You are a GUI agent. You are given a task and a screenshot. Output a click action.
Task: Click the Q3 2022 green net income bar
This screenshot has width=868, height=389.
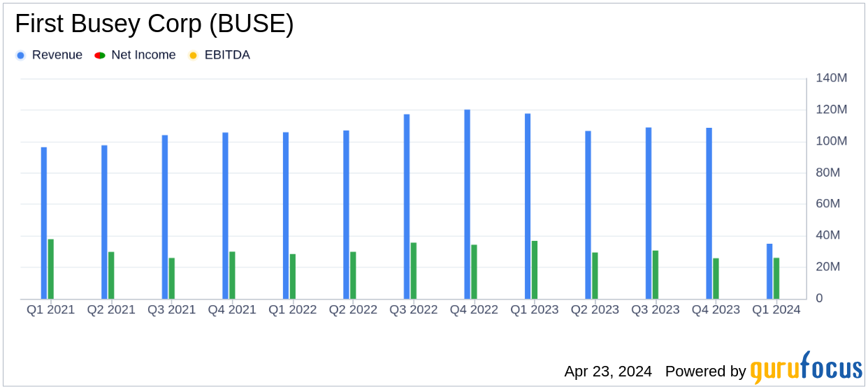(x=414, y=271)
